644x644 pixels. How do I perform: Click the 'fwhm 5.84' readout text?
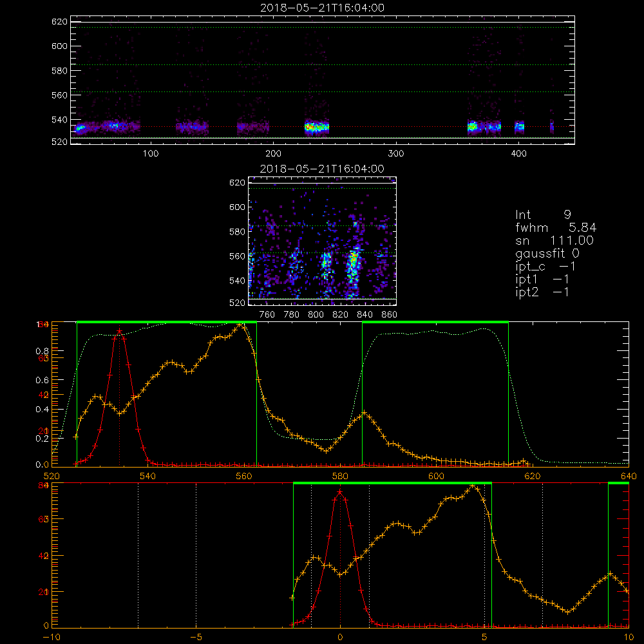tap(556, 227)
